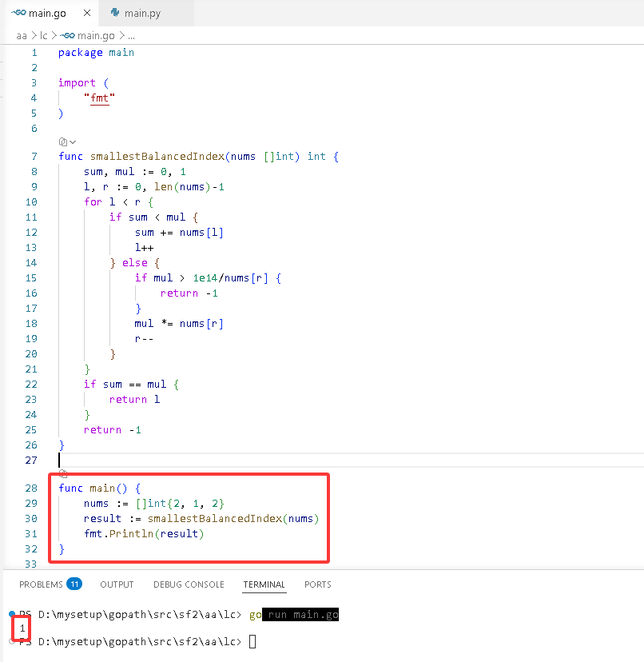644x662 pixels.
Task: Switch to the DEBUG CONSOLE tab
Action: point(189,584)
